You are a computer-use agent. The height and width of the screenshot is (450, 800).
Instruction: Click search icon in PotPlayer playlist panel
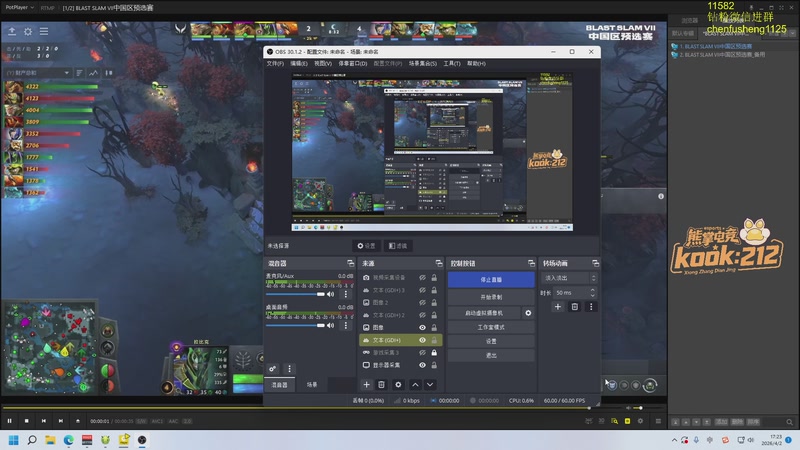789,422
